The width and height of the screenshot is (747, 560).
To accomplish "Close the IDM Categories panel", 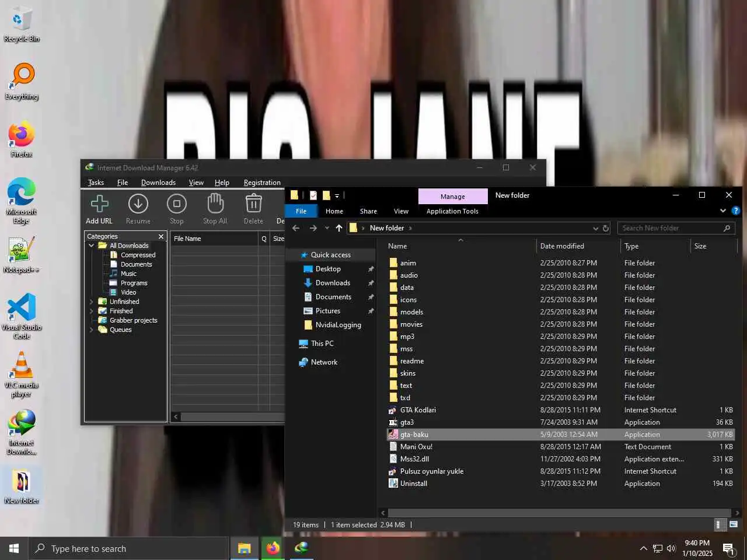I will point(161,236).
